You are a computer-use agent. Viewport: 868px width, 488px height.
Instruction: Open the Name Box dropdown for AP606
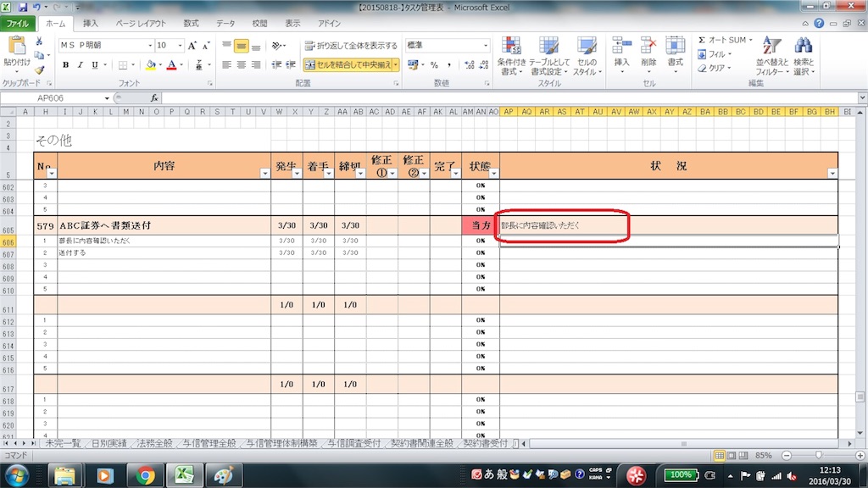pyautogui.click(x=107, y=98)
